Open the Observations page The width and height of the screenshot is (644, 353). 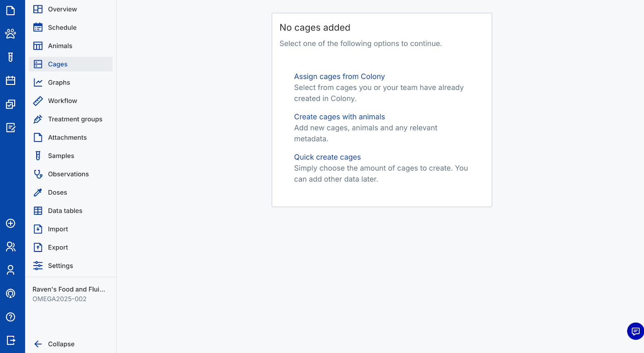click(x=68, y=174)
